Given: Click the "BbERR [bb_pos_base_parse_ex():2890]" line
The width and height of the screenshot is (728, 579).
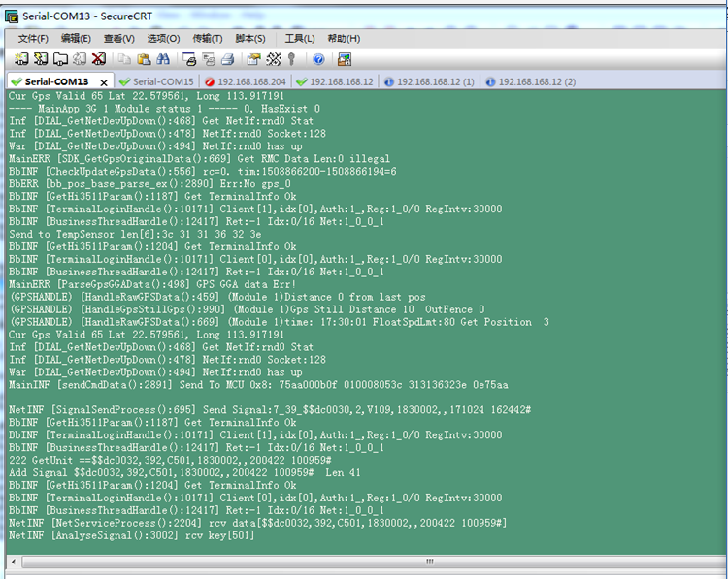Looking at the screenshot, I should click(x=149, y=184).
